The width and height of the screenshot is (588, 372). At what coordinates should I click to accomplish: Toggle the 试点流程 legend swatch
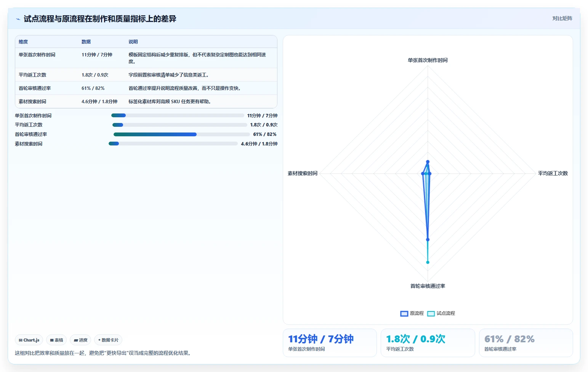[x=431, y=313]
